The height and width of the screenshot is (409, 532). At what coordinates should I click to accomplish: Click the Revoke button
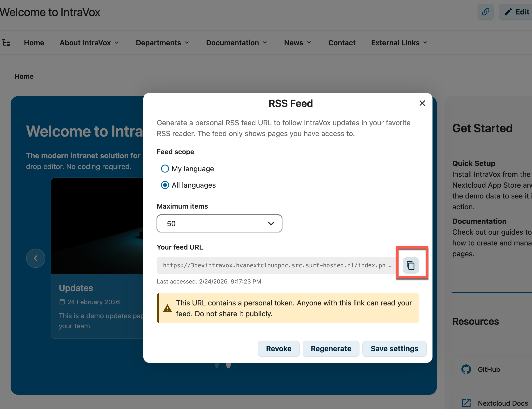pyautogui.click(x=279, y=349)
